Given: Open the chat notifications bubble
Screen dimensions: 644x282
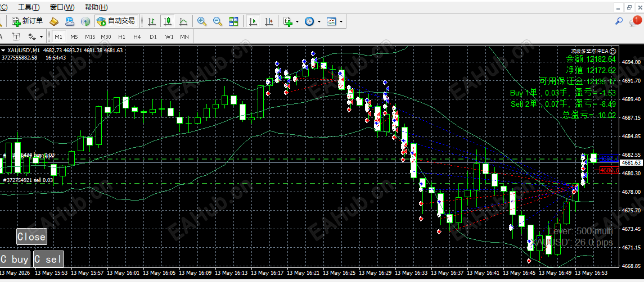Looking at the screenshot, I should (634, 21).
